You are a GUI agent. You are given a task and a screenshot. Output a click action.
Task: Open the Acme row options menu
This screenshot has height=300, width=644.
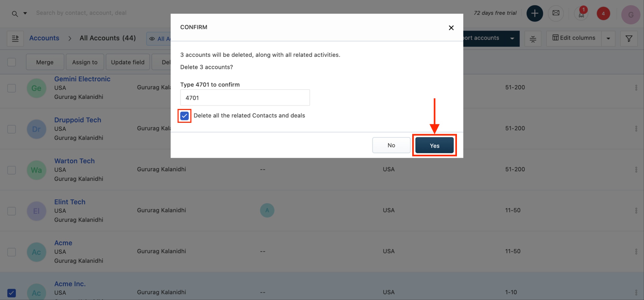tap(636, 251)
